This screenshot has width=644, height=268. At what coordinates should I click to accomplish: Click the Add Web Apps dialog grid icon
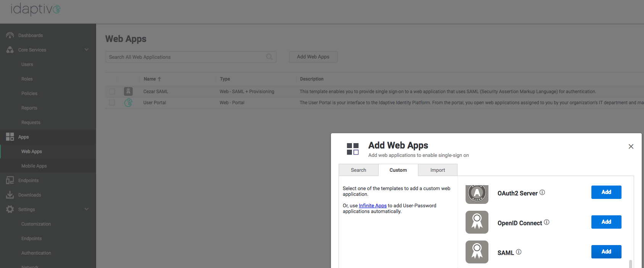click(x=353, y=149)
